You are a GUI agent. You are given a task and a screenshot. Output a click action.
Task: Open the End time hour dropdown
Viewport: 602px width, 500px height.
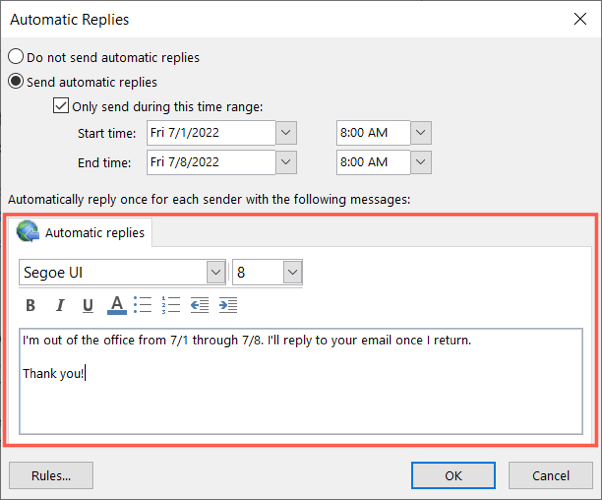click(x=421, y=162)
